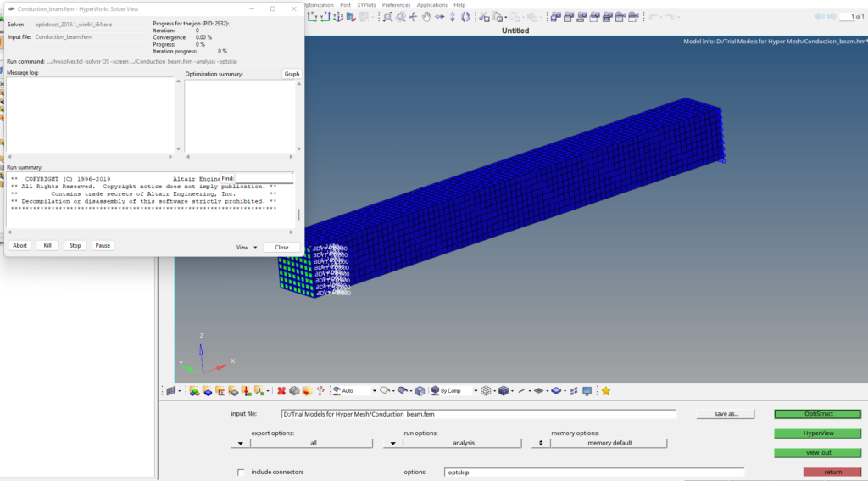This screenshot has width=868, height=481.
Task: Click the small squares cluster icon
Action: [574, 391]
